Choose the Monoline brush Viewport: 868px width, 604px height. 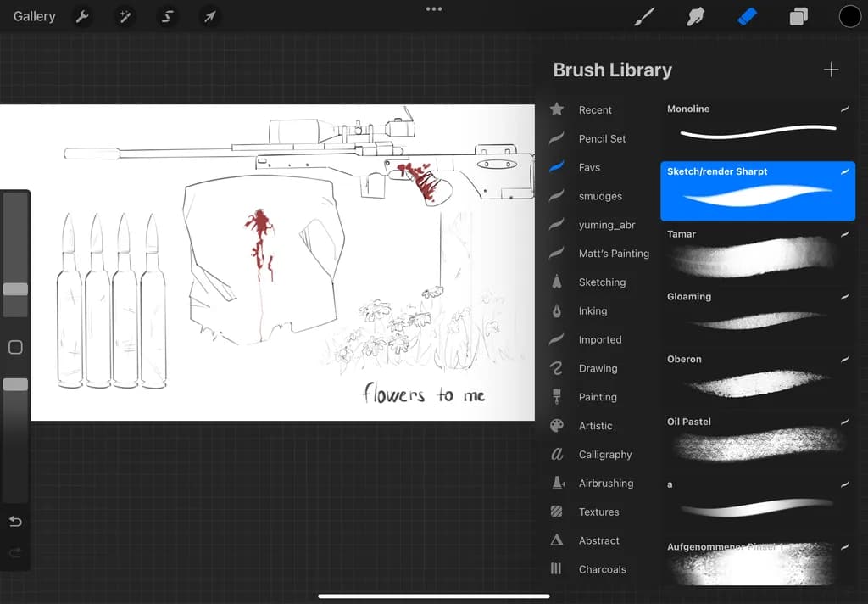pos(758,127)
